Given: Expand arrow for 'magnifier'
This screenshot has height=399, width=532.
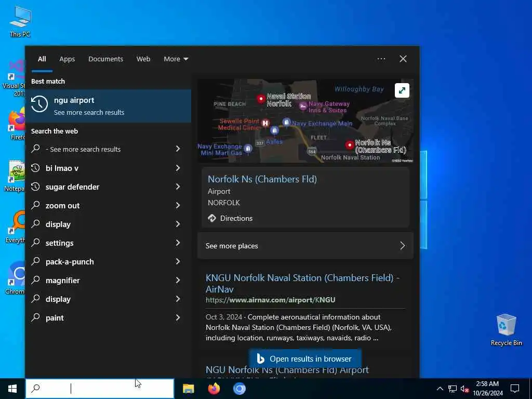Looking at the screenshot, I should pos(178,280).
